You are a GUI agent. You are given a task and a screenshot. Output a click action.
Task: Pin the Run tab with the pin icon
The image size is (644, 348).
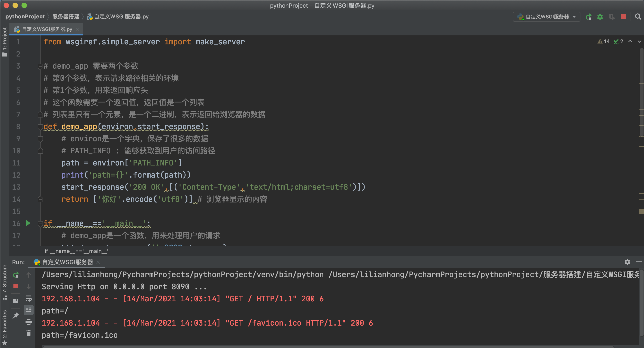click(x=16, y=315)
